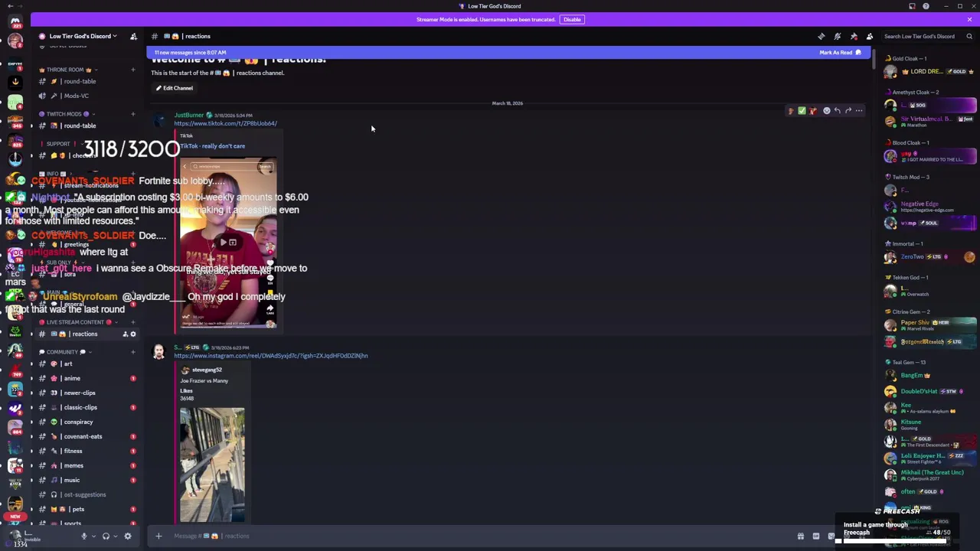Image resolution: width=980 pixels, height=551 pixels.
Task: Open the Instagram reel link
Action: coord(271,356)
